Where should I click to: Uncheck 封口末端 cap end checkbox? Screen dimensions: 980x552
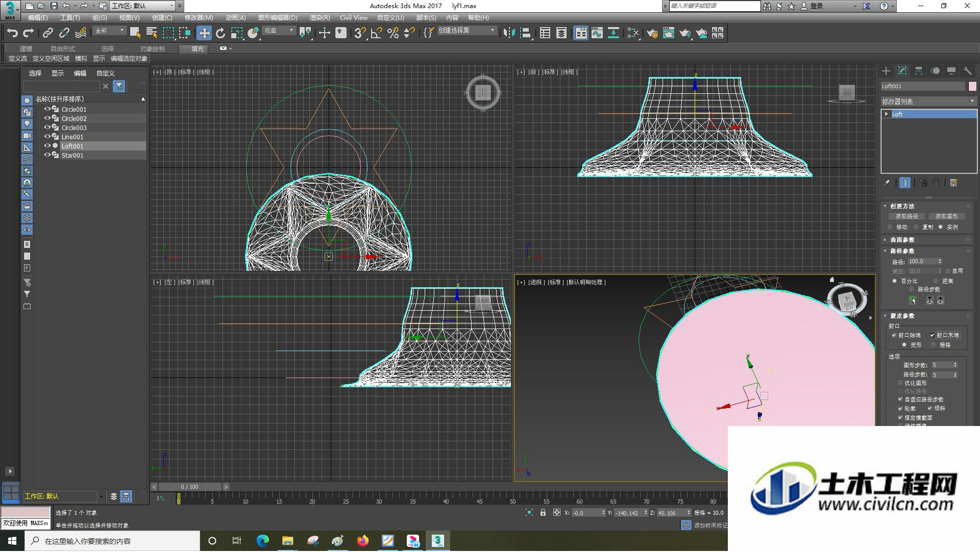tap(933, 335)
